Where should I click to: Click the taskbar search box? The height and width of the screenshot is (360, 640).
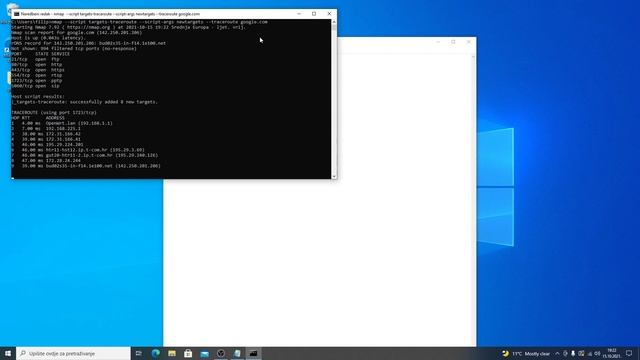pos(73,353)
